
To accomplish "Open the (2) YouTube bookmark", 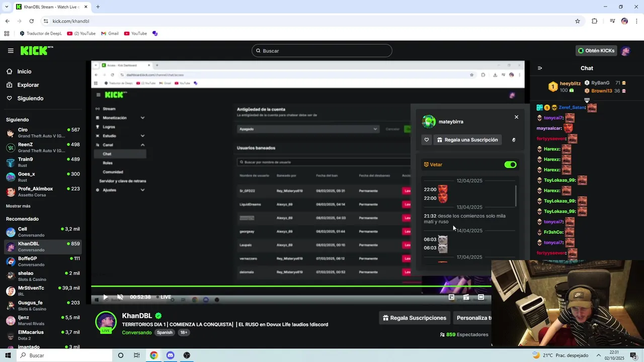I will [81, 34].
